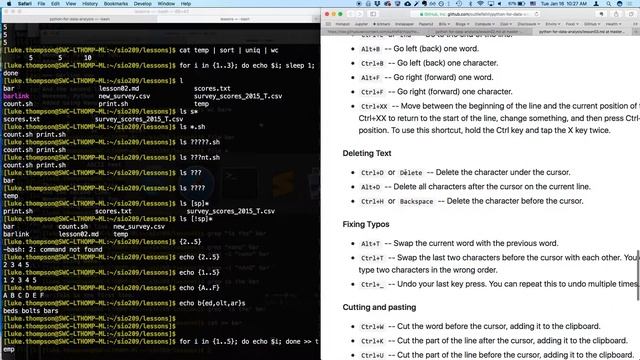The image size is (640, 360).
Task: Show all tabs in Safari
Action: pyautogui.click(x=631, y=14)
